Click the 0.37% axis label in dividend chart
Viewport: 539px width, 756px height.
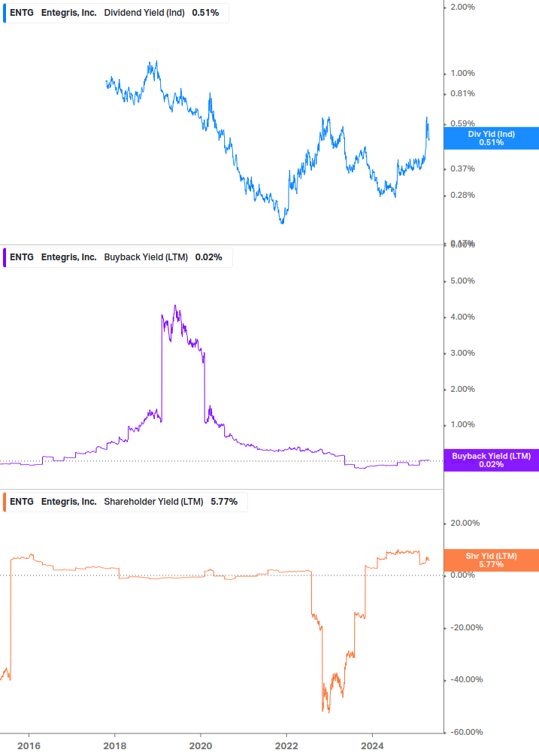[462, 169]
